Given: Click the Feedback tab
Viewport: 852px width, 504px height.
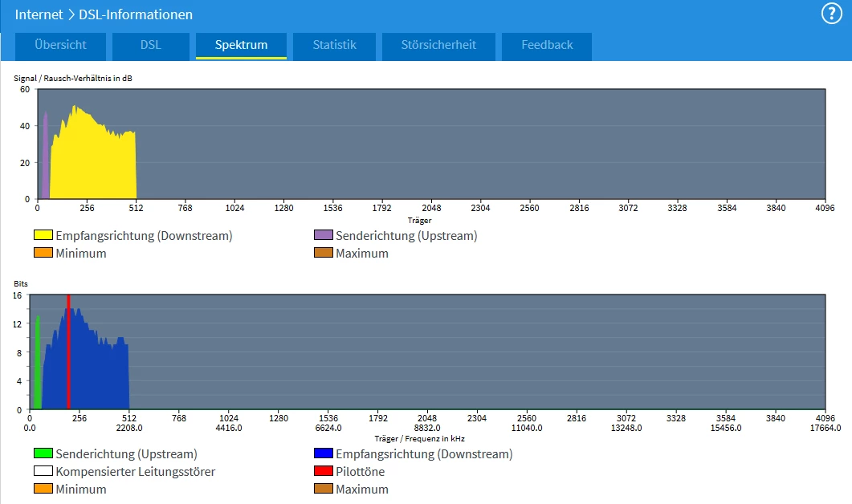Looking at the screenshot, I should [x=547, y=46].
